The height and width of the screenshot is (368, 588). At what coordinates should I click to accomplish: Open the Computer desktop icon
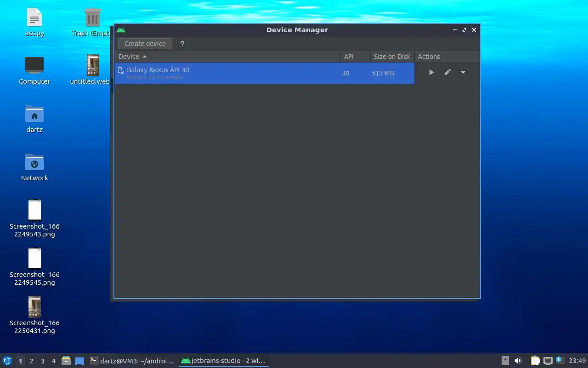pyautogui.click(x=34, y=70)
